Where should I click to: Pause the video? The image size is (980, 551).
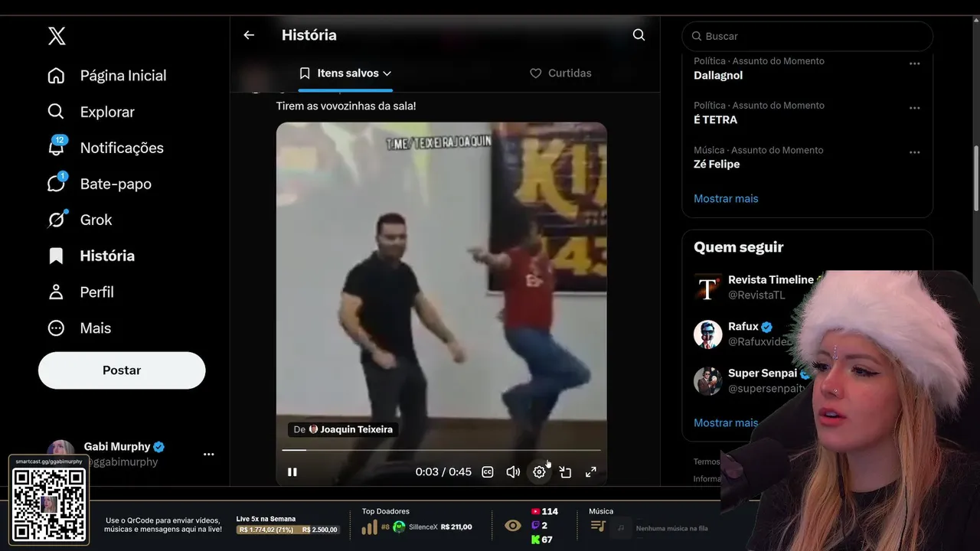point(292,472)
